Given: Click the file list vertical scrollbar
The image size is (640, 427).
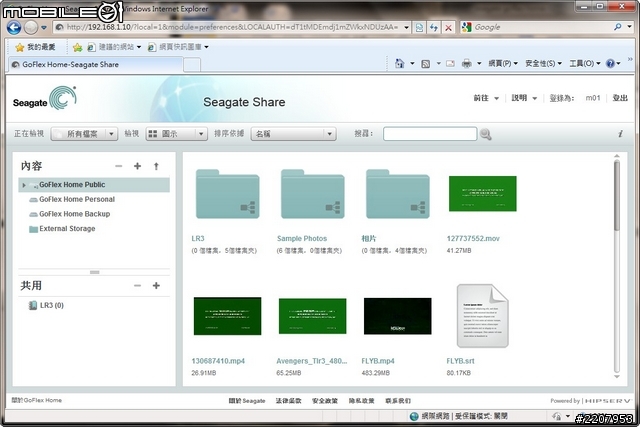Looking at the screenshot, I should (x=617, y=267).
